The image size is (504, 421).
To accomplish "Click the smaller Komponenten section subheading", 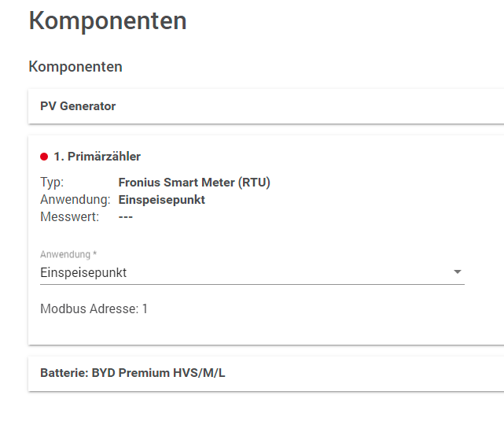I will (x=75, y=67).
